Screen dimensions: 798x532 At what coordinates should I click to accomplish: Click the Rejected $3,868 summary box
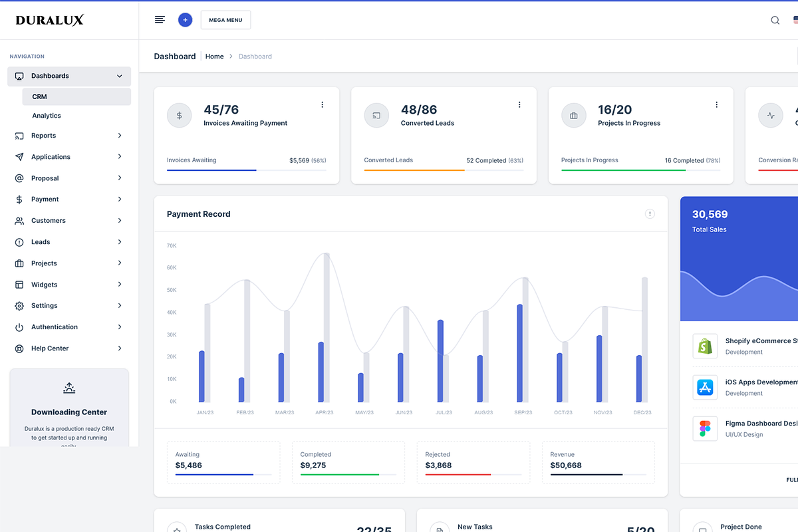click(473, 462)
